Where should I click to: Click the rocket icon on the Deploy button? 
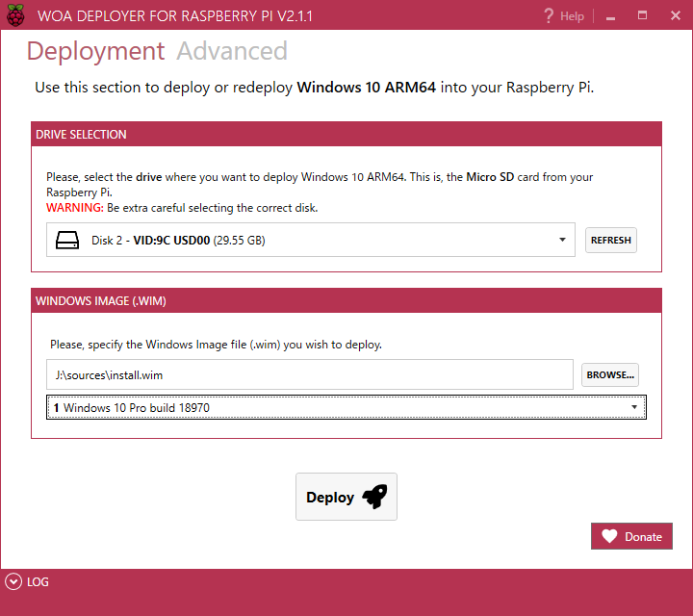tap(374, 497)
